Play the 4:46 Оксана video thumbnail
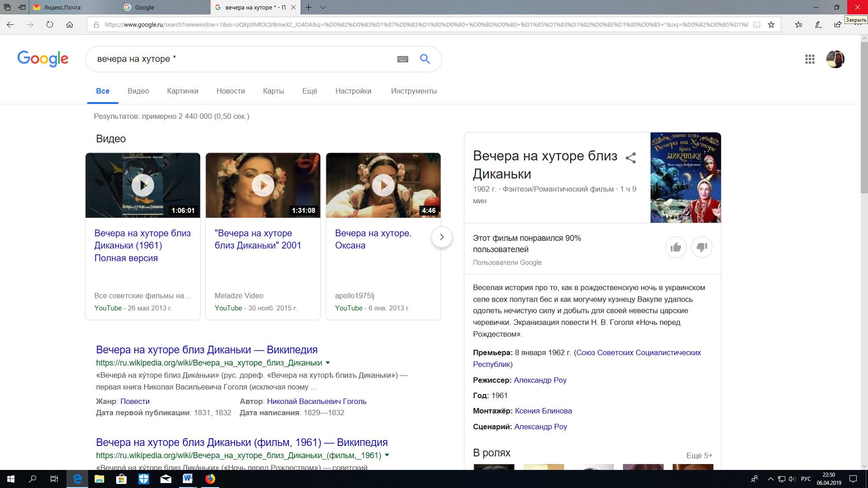868x488 pixels. (383, 185)
